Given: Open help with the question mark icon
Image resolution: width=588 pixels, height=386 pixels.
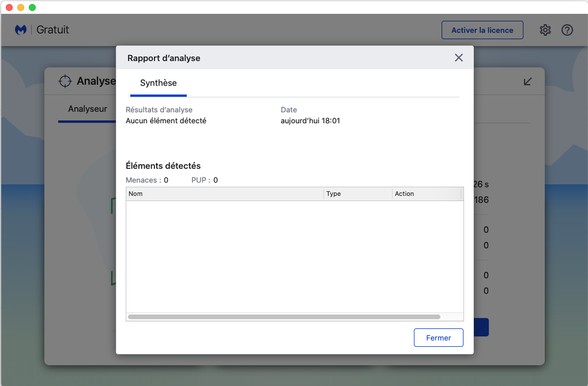Looking at the screenshot, I should pyautogui.click(x=567, y=30).
